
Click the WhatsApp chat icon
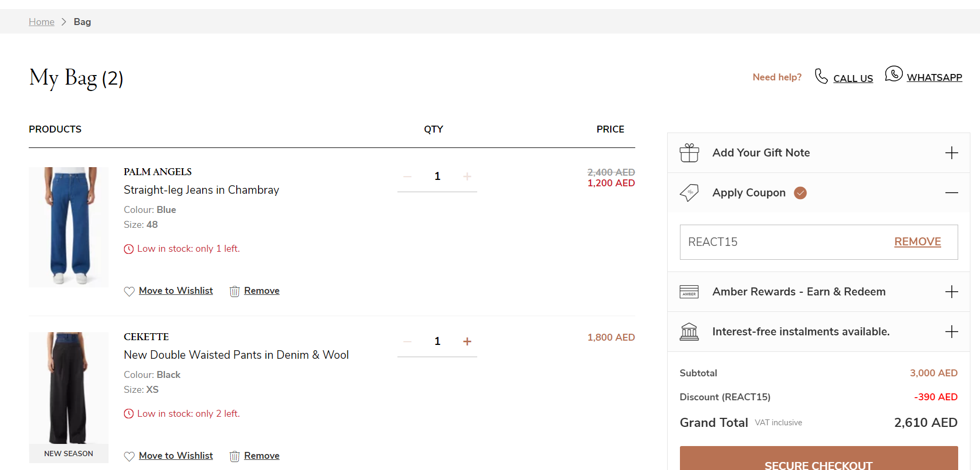pyautogui.click(x=894, y=74)
